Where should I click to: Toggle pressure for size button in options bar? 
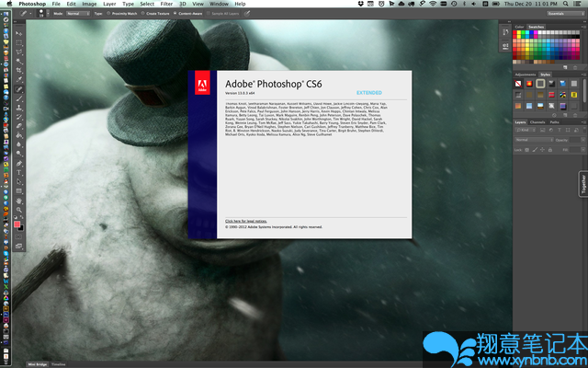pos(246,13)
